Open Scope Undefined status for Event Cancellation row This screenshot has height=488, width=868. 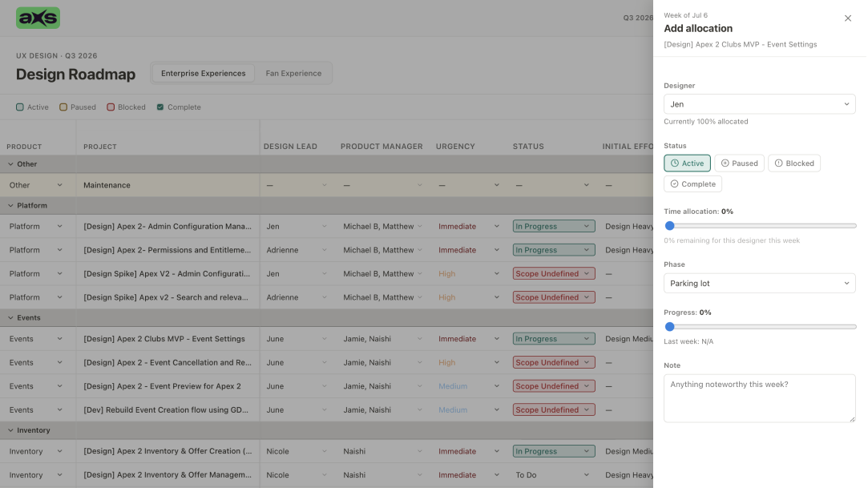pos(554,362)
